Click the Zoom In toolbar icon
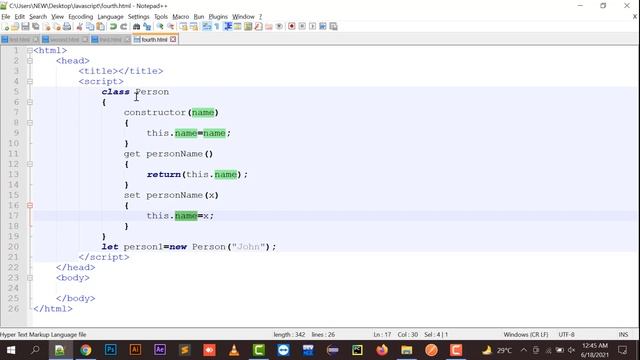The width and height of the screenshot is (640, 360). pos(160,27)
